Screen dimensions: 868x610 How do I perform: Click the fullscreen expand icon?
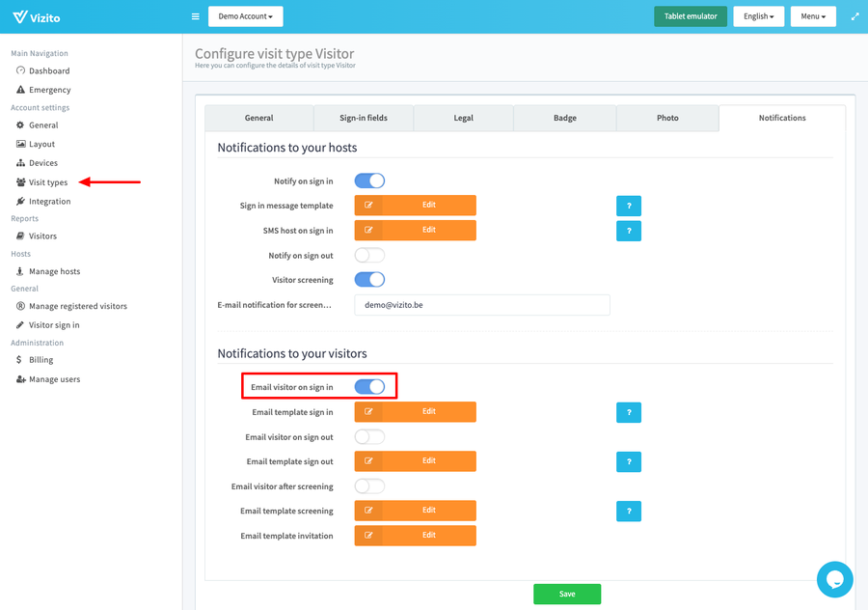click(854, 16)
